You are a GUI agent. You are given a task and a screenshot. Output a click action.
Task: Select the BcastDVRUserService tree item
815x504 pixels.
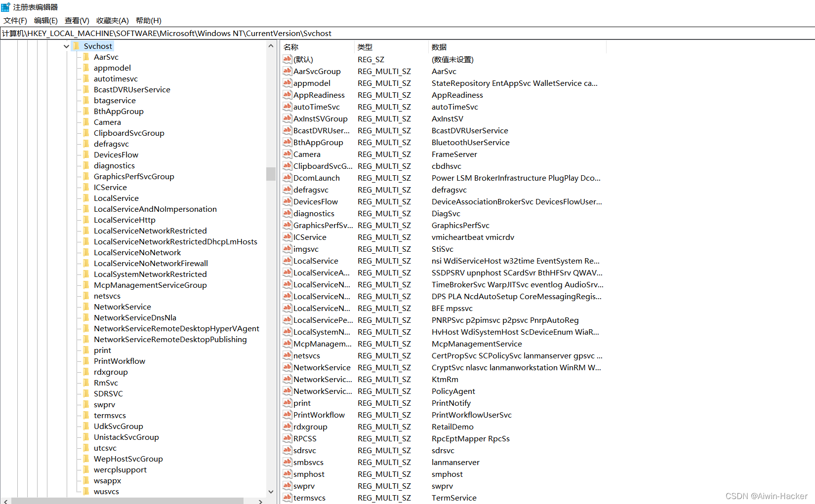click(132, 89)
